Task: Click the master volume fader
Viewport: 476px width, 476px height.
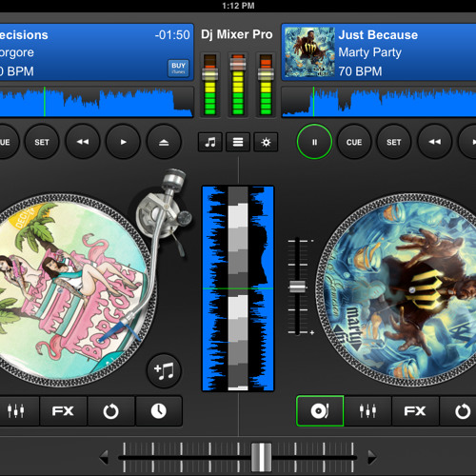Action: [238, 65]
